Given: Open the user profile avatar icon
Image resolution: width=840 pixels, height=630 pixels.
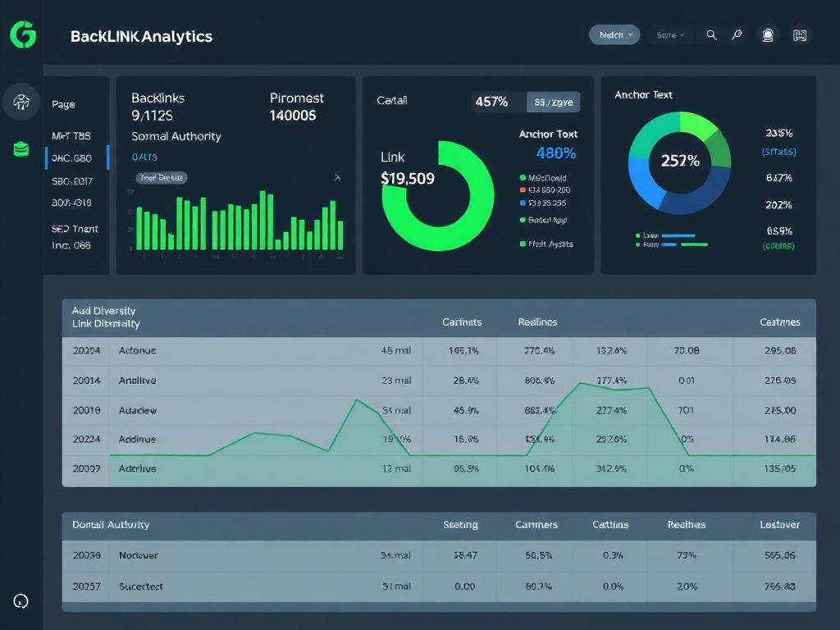Looking at the screenshot, I should pos(767,35).
